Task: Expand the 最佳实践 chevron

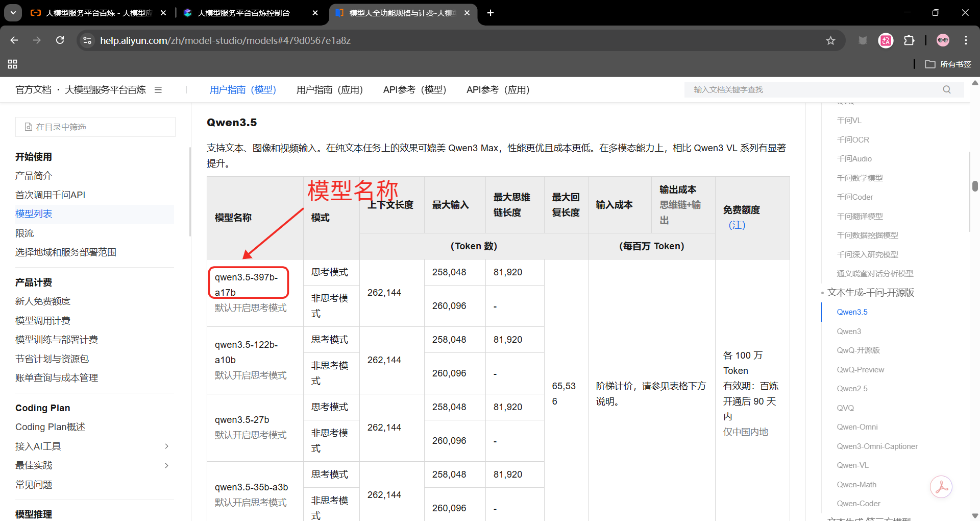Action: (166, 465)
